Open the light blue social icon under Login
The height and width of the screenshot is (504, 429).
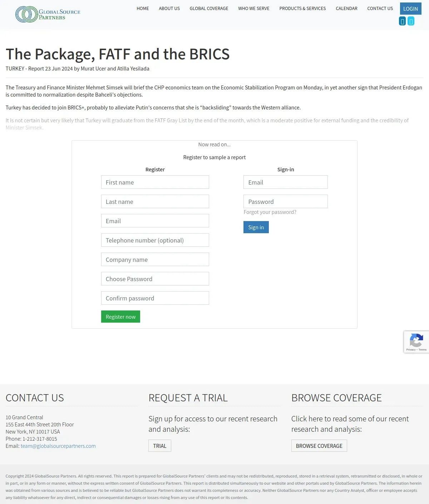(x=411, y=21)
